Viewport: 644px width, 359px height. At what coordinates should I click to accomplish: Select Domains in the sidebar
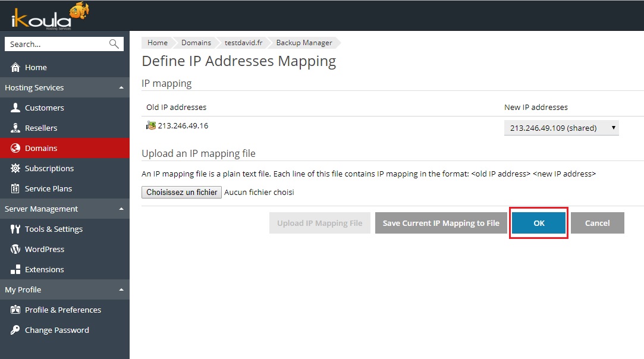point(64,148)
